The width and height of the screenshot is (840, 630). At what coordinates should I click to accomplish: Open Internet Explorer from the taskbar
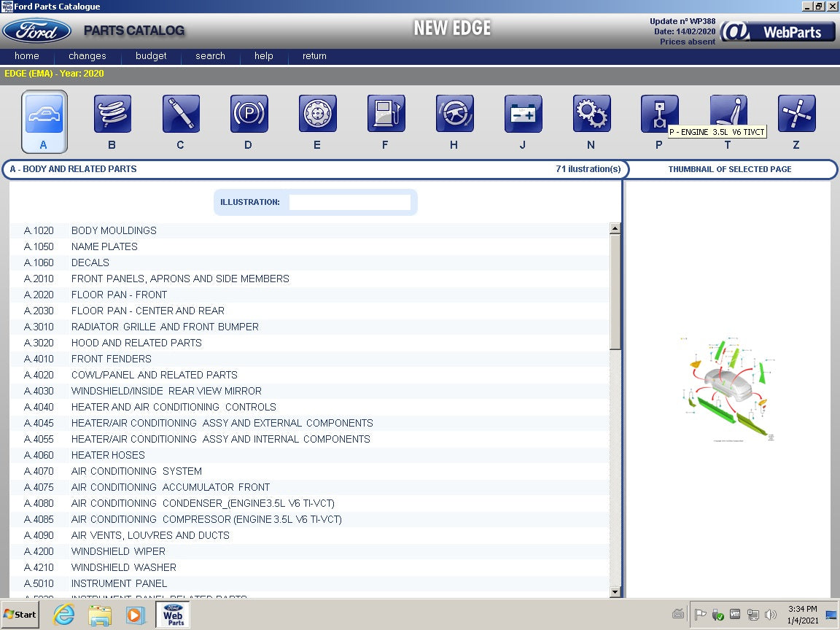pyautogui.click(x=64, y=615)
